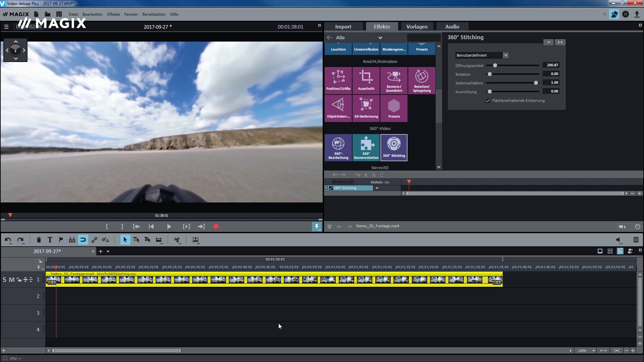Open the preview hamburger menu
Image resolution: width=644 pixels, height=362 pixels.
coord(6,27)
